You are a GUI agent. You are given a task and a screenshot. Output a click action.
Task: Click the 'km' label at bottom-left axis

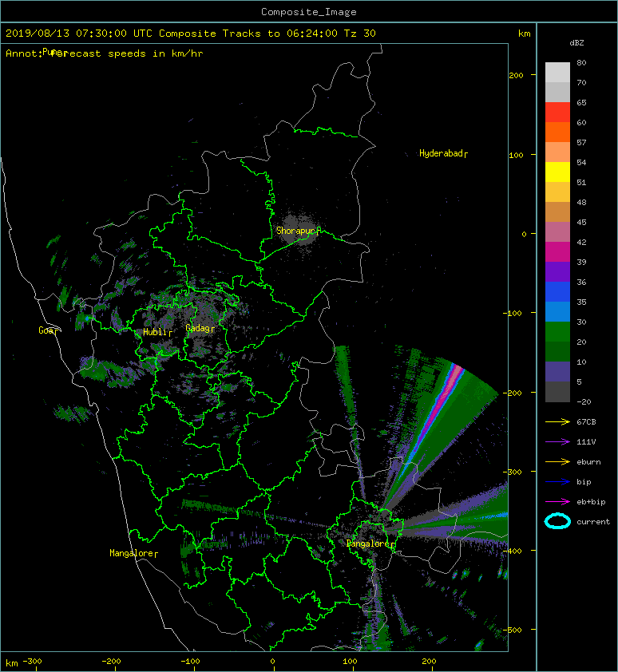pos(12,663)
